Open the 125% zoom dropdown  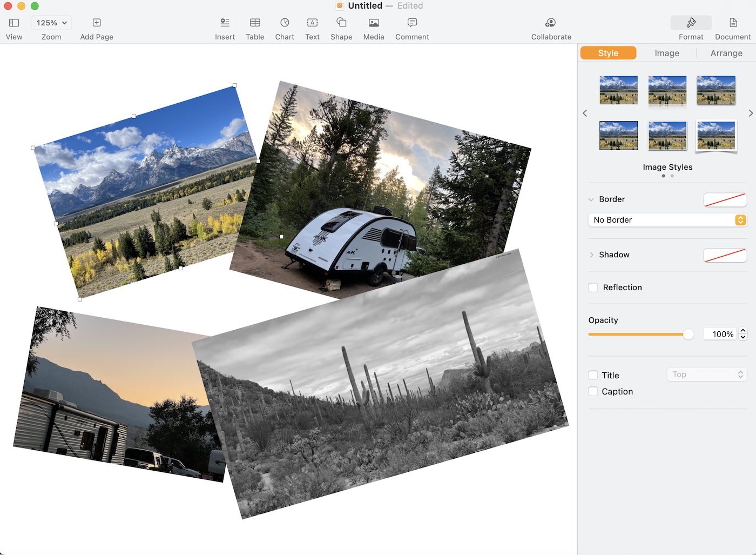pos(51,23)
